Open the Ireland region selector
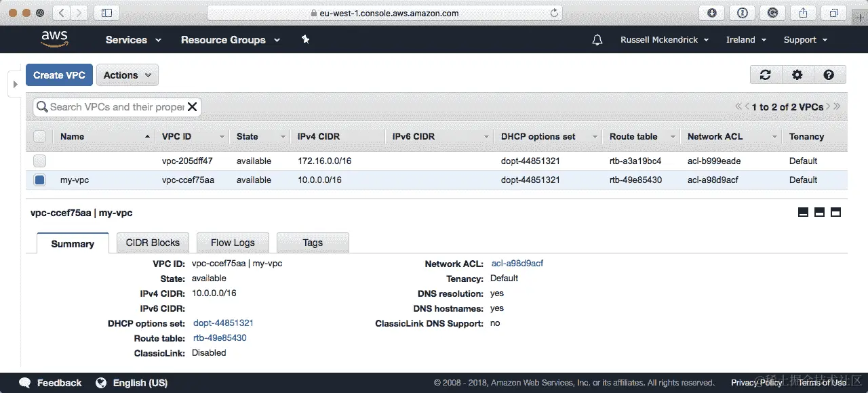 (x=746, y=40)
